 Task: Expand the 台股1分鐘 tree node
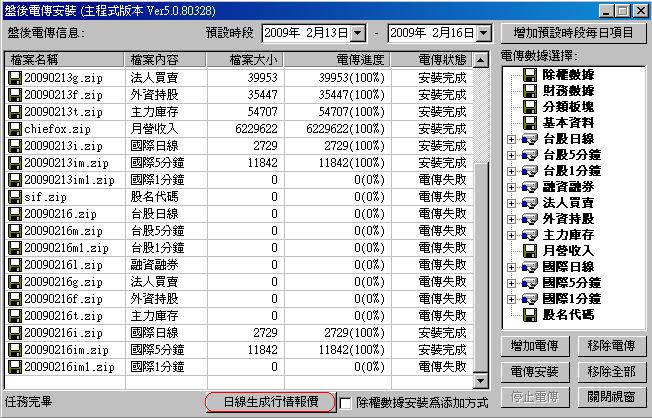click(x=511, y=171)
